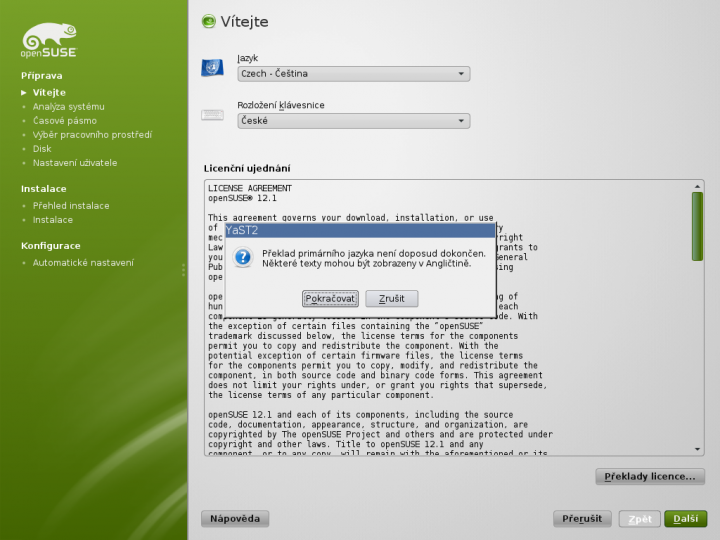Click the Instalace section heading

(x=44, y=189)
